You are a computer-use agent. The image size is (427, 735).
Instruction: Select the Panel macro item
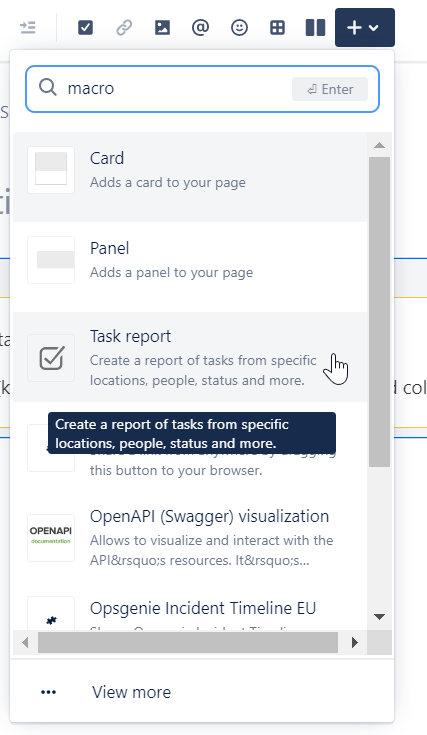pos(190,267)
